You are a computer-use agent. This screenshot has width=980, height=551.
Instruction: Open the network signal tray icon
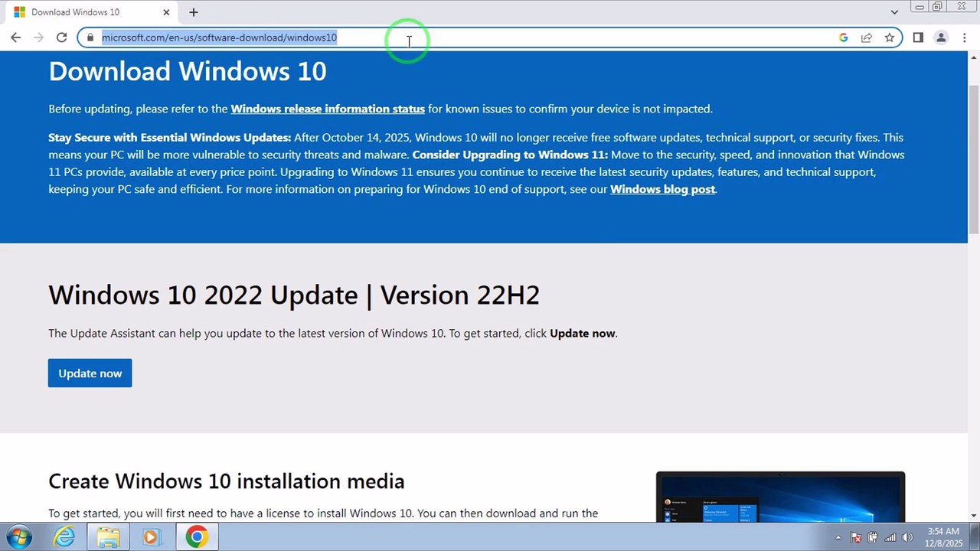pos(890,537)
